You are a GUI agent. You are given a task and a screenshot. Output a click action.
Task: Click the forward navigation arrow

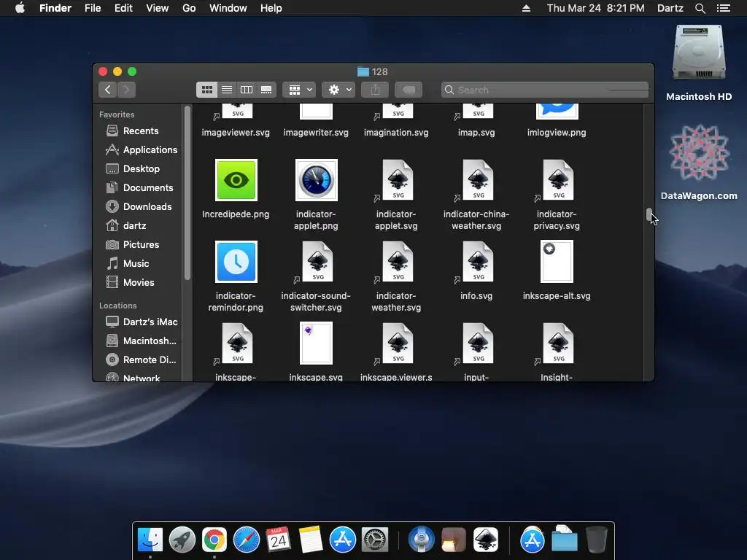pos(126,90)
